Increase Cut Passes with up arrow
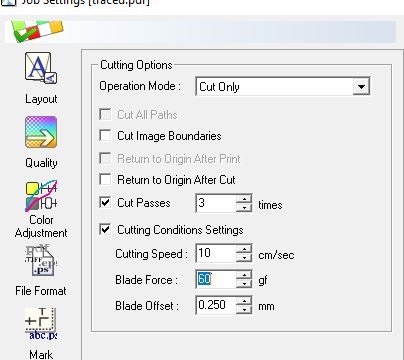 pos(244,199)
